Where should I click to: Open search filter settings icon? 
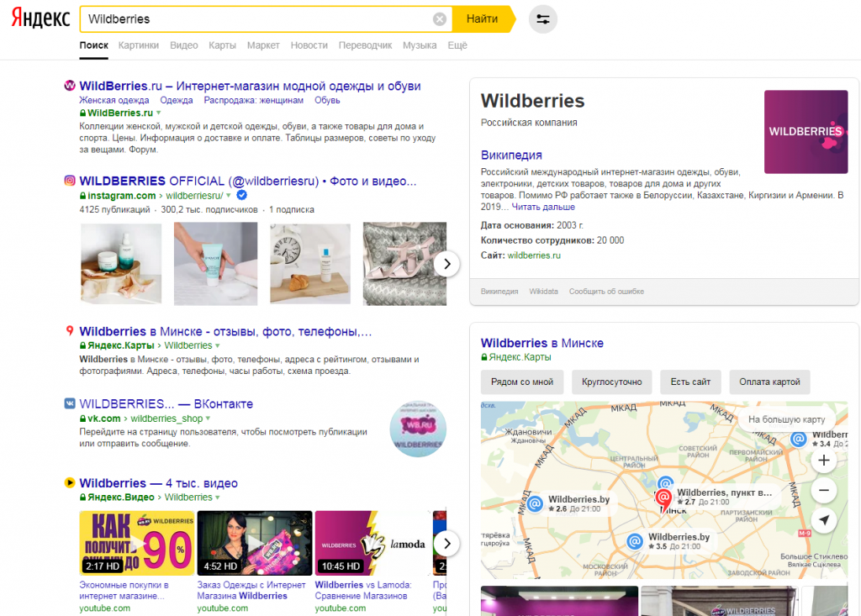[x=542, y=19]
